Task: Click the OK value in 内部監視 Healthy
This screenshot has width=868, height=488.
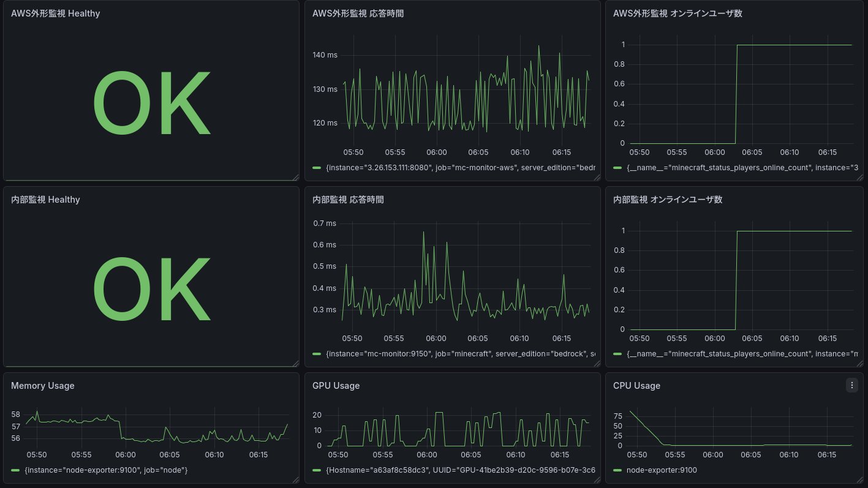Action: 152,288
